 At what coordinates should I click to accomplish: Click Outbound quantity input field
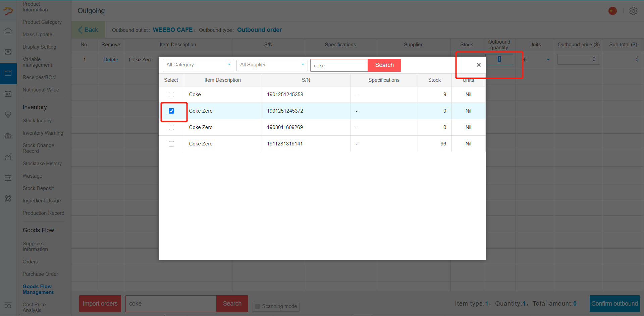(x=499, y=59)
